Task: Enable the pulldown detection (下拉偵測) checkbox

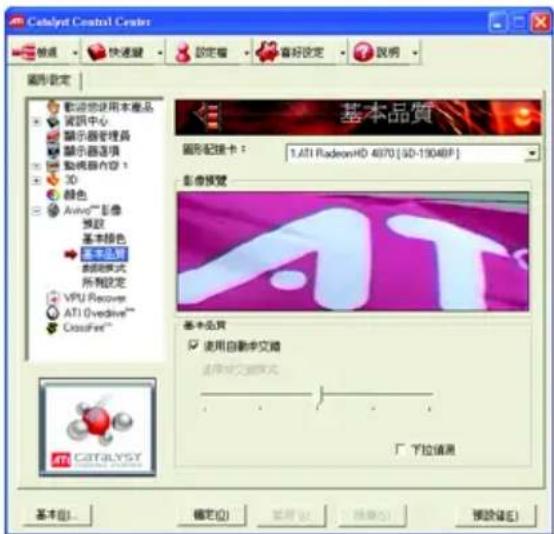Action: pos(400,449)
